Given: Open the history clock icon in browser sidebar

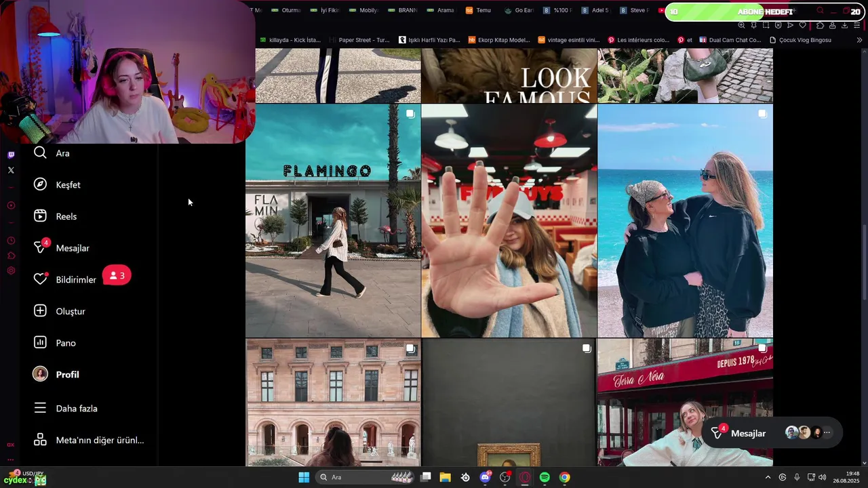Looking at the screenshot, I should click(x=11, y=241).
